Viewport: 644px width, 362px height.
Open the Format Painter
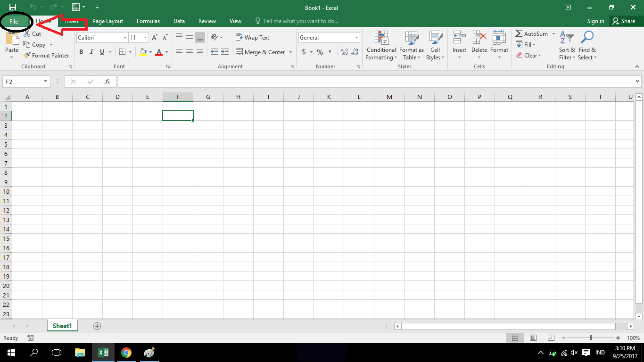[x=46, y=55]
